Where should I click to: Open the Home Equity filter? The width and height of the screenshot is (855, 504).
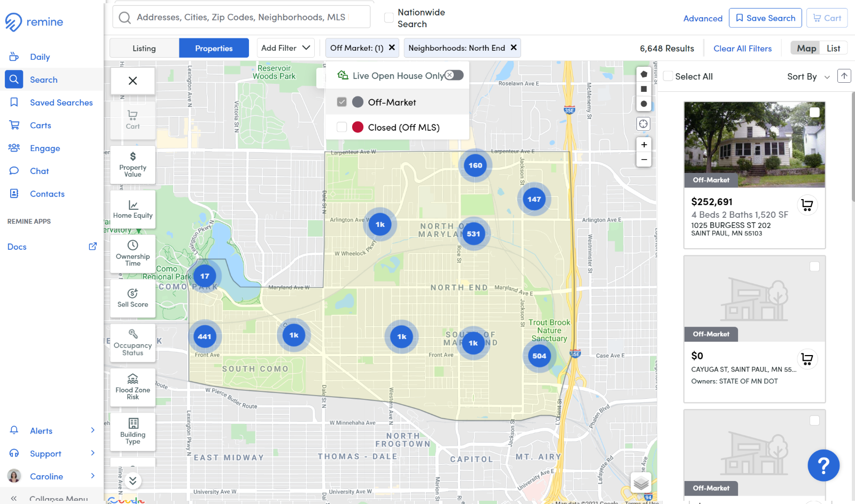pos(133,209)
